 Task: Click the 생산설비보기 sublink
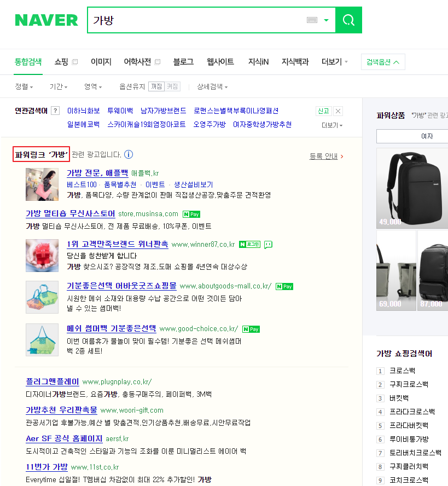pyautogui.click(x=194, y=185)
